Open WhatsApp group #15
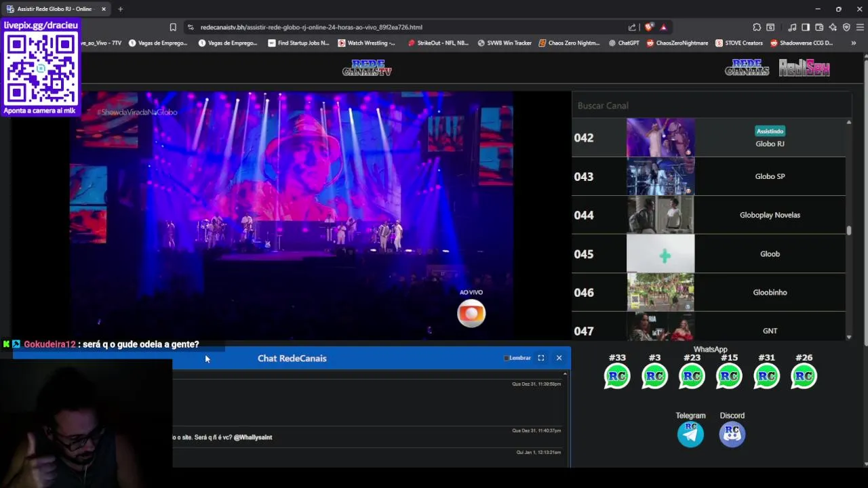Screen dimensions: 868x488 click(x=729, y=376)
